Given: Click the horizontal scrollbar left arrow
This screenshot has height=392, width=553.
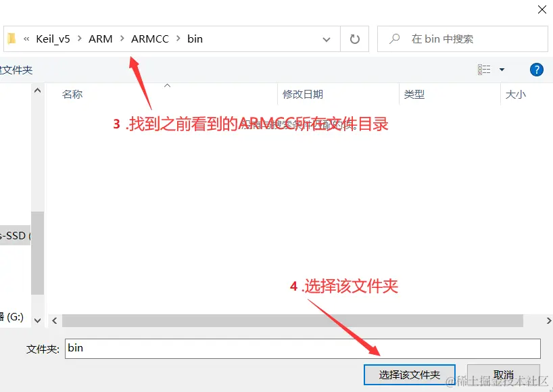Looking at the screenshot, I should click(x=55, y=320).
